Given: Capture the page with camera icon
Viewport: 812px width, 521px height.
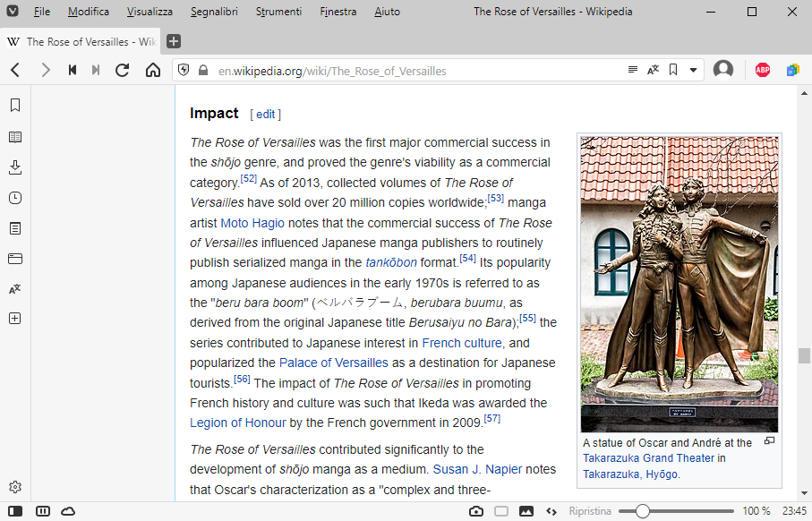Looking at the screenshot, I should click(476, 511).
